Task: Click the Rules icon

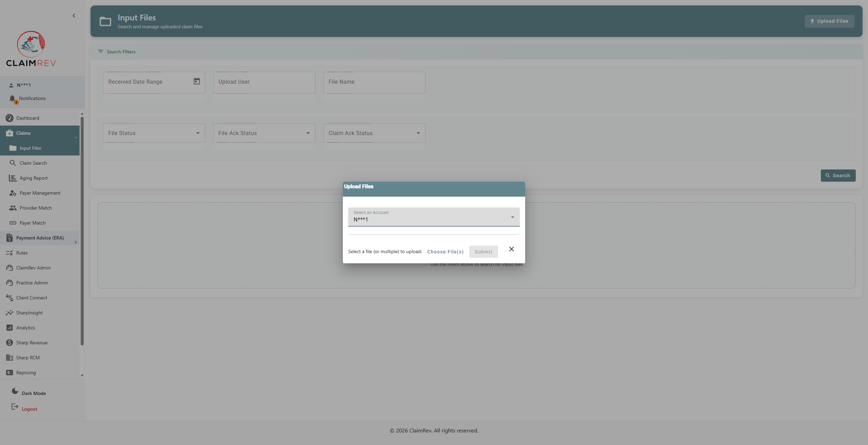Action: tap(10, 253)
